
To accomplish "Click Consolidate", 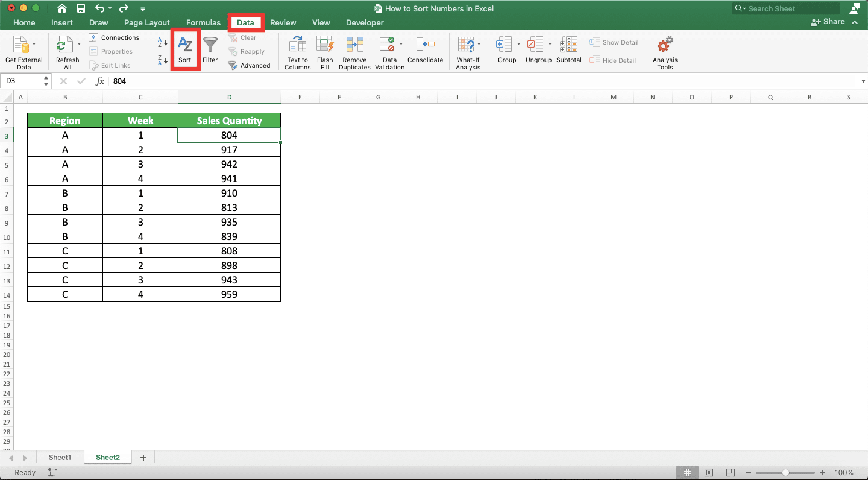I will (425, 50).
